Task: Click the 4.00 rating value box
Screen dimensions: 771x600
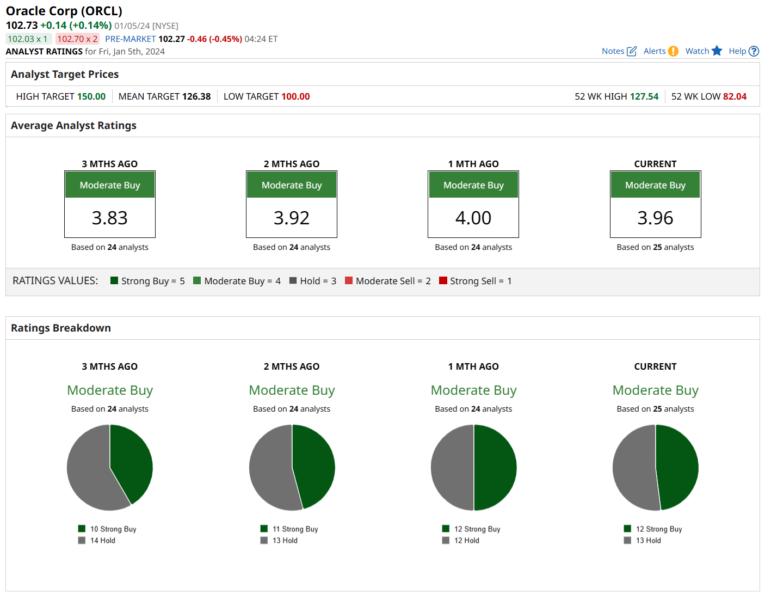Action: click(473, 218)
